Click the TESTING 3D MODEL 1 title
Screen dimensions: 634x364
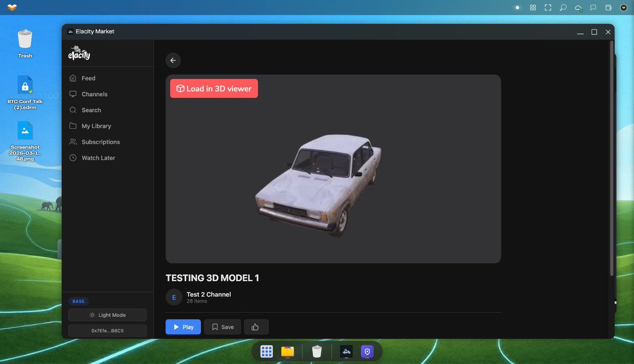(212, 278)
